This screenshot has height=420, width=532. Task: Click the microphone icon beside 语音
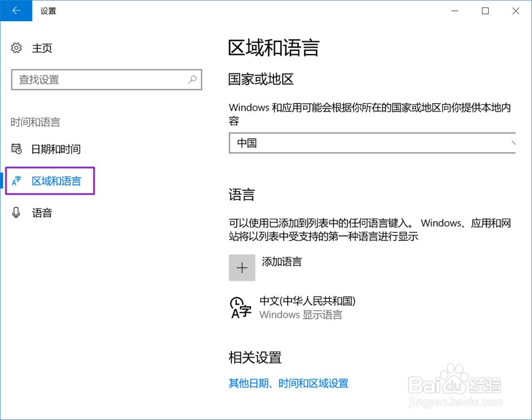(x=16, y=213)
